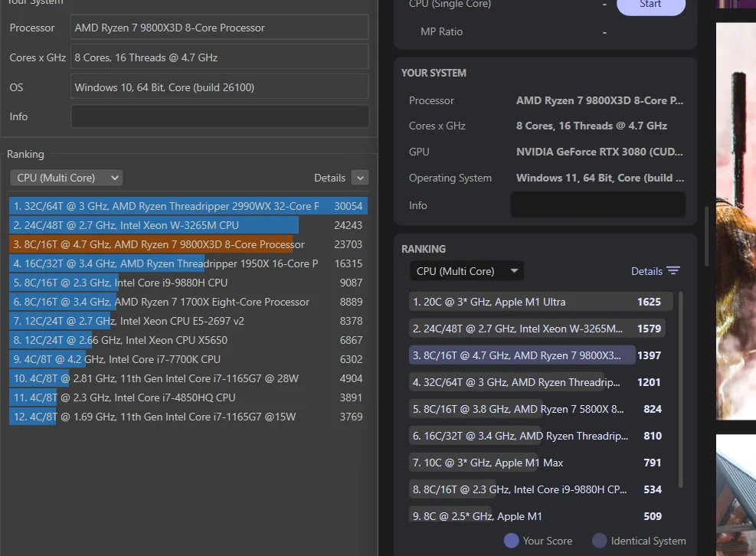This screenshot has width=756, height=556.
Task: Click the RANKING heading in right panel
Action: click(424, 249)
